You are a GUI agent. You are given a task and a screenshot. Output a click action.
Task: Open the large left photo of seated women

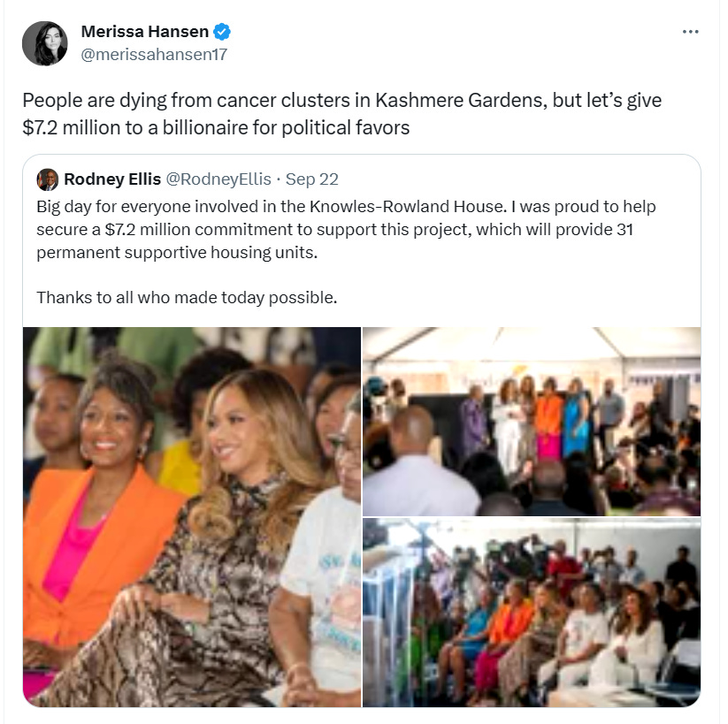pos(192,516)
